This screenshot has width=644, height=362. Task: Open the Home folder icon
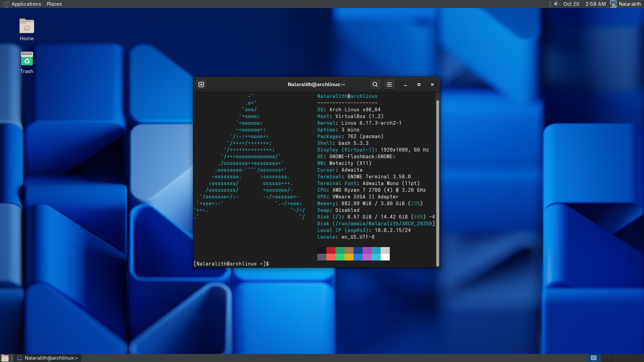point(26,27)
